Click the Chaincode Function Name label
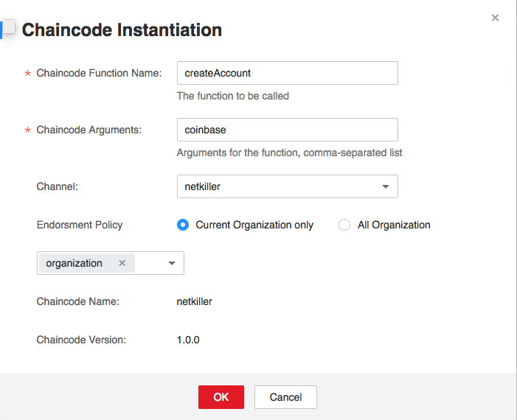The width and height of the screenshot is (517, 420). click(x=99, y=73)
